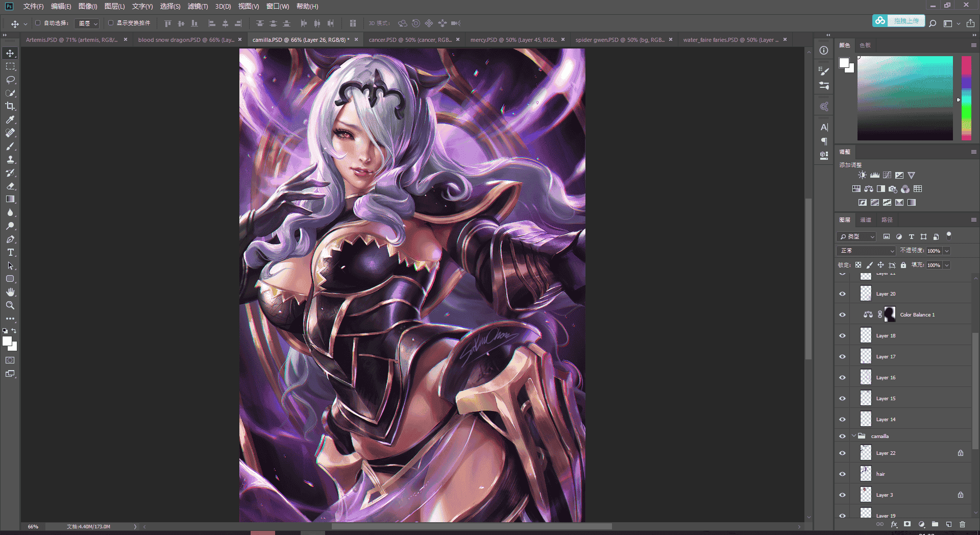Open the search icon in options bar

933,23
